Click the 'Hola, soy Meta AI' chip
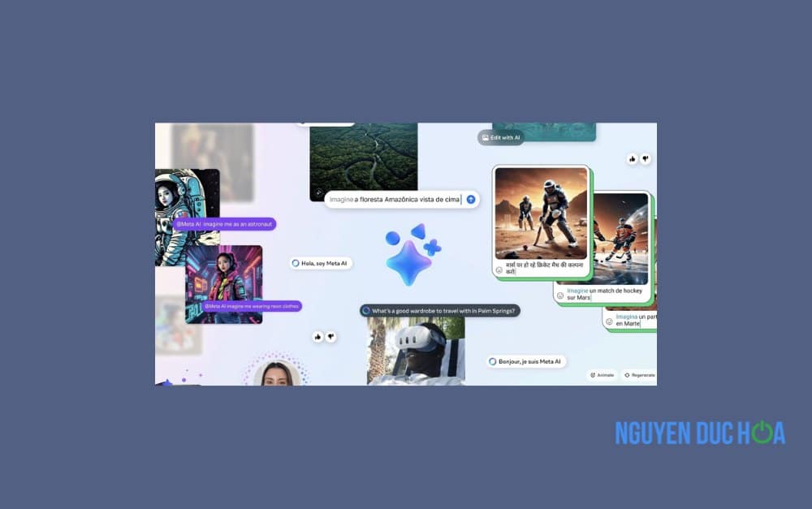Viewport: 812px width, 509px height. 321,263
